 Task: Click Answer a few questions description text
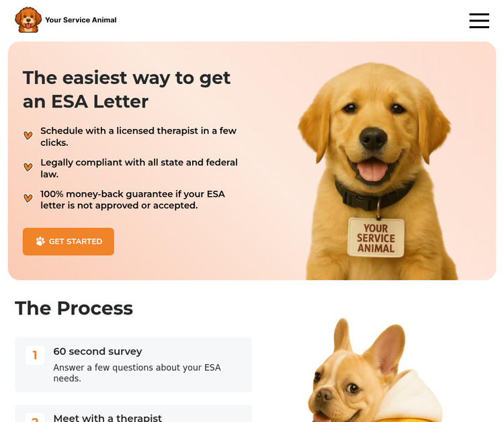click(x=137, y=373)
